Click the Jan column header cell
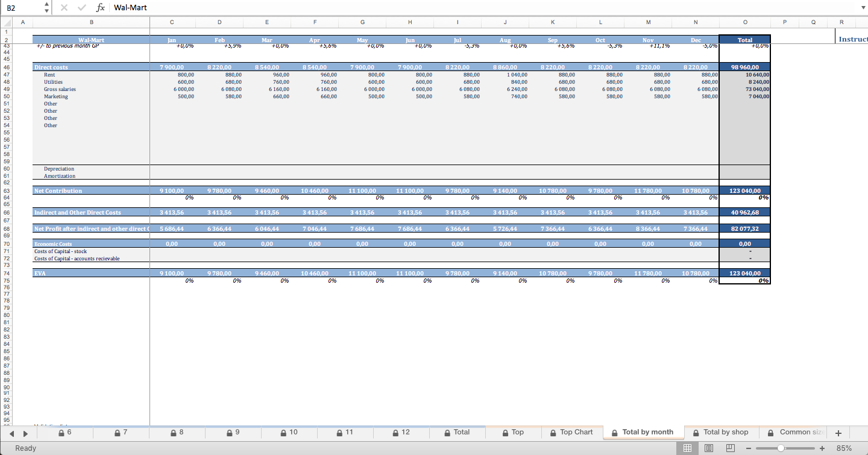The width and height of the screenshot is (868, 455). click(172, 40)
